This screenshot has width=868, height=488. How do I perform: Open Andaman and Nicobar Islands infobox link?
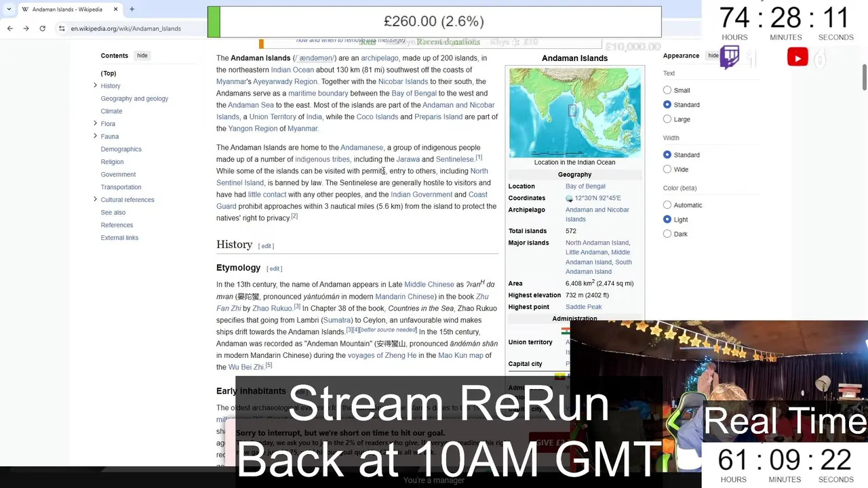(x=597, y=214)
